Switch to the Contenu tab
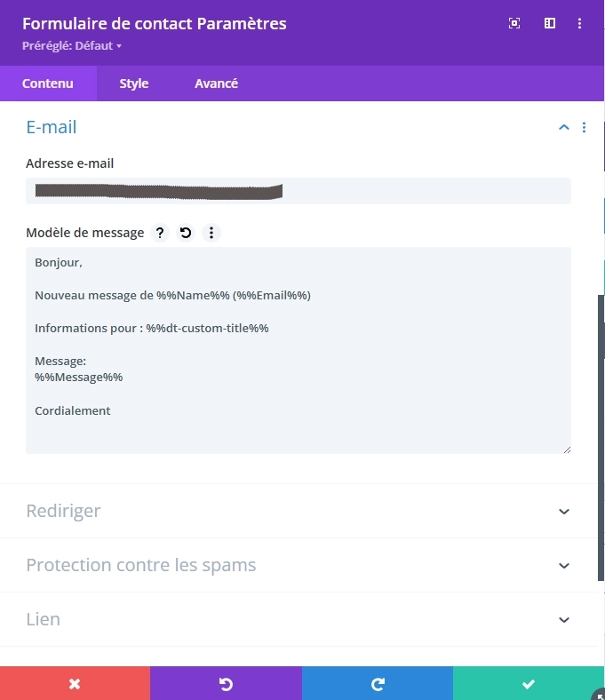The height and width of the screenshot is (700, 605). [x=48, y=84]
